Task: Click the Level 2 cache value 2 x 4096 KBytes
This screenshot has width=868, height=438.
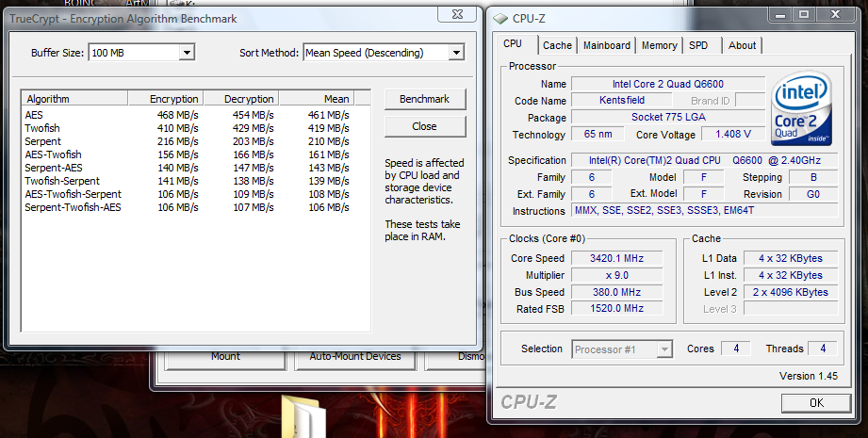Action: [791, 292]
